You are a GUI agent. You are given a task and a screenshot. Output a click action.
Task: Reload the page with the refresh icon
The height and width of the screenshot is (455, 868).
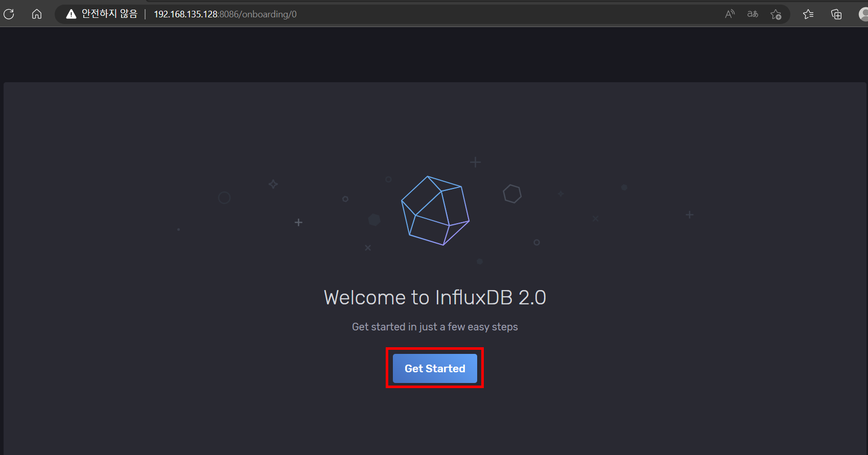click(x=9, y=14)
